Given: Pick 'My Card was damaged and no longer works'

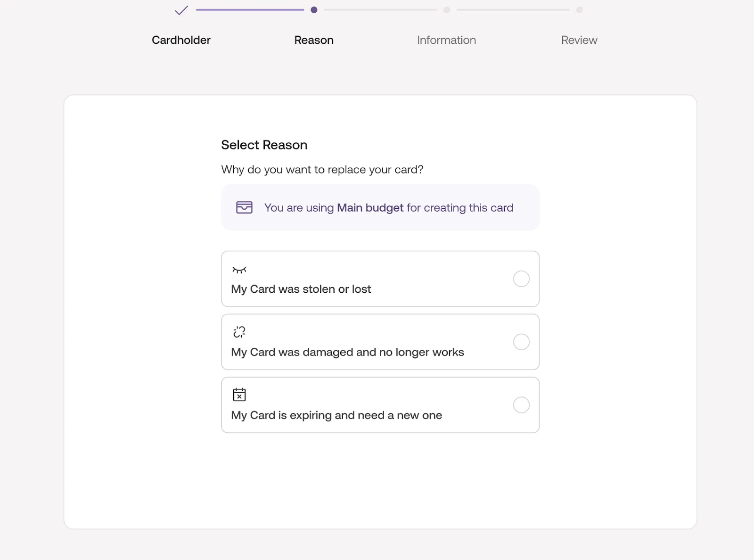Looking at the screenshot, I should [347, 352].
